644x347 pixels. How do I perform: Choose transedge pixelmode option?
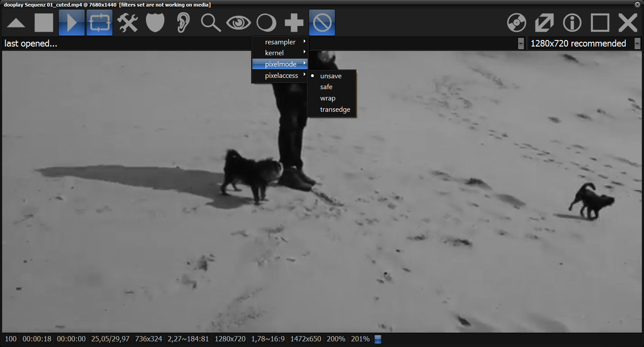point(335,110)
